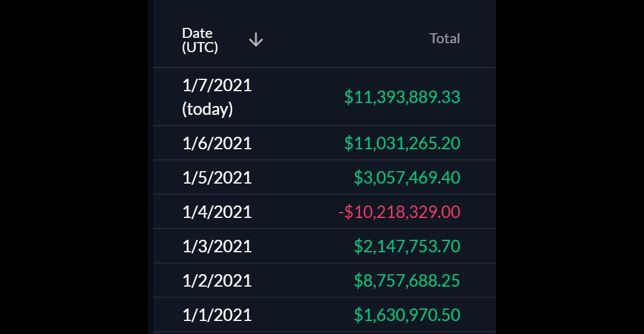Image resolution: width=644 pixels, height=334 pixels.
Task: Select the 1/3/2021 date cell
Action: (217, 246)
